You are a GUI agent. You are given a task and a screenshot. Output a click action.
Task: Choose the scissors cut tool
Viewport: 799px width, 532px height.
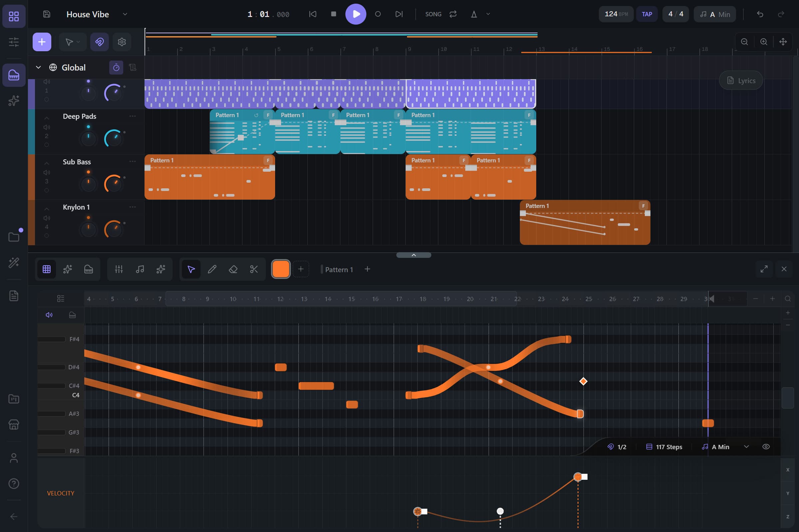click(x=254, y=269)
